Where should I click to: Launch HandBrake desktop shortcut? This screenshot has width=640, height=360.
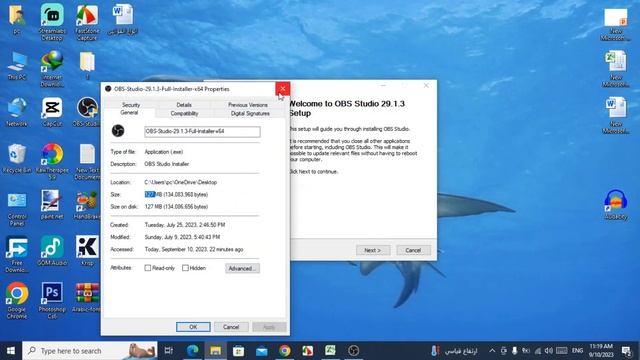[87, 205]
